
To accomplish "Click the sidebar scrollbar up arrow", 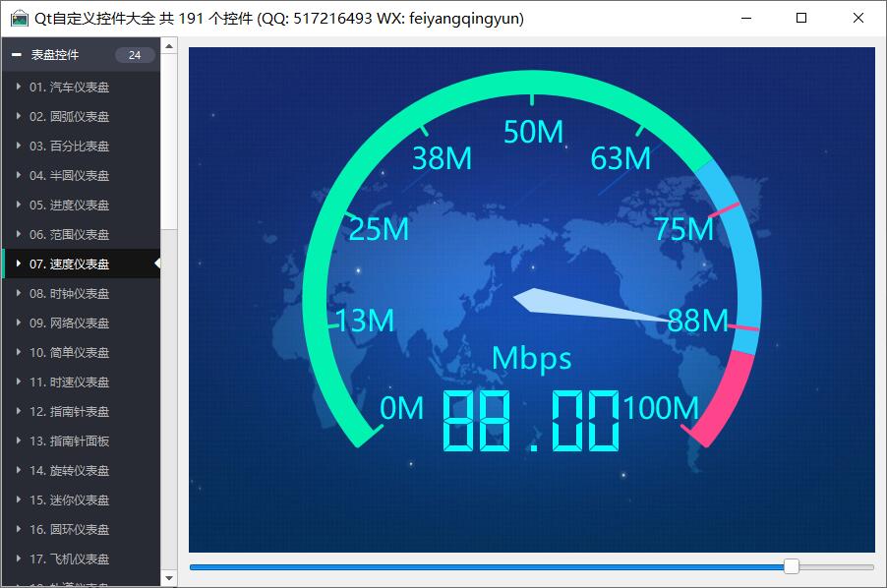I will click(x=169, y=45).
